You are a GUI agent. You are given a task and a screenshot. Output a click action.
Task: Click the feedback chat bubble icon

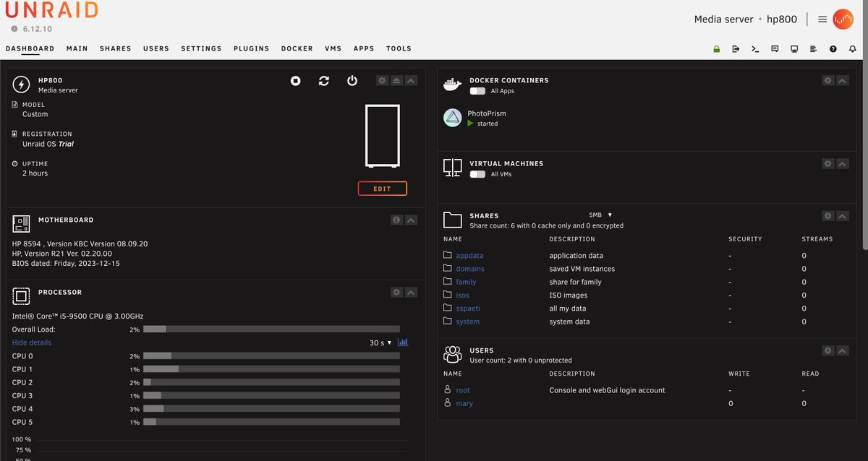[x=774, y=48]
